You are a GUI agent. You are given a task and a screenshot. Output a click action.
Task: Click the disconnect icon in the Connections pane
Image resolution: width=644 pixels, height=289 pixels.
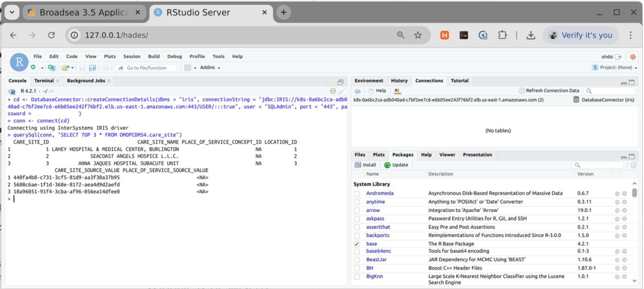tap(397, 91)
